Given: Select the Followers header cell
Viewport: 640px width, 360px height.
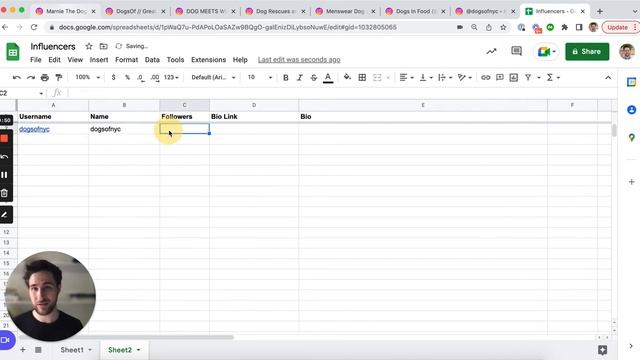Looking at the screenshot, I should pos(184,116).
